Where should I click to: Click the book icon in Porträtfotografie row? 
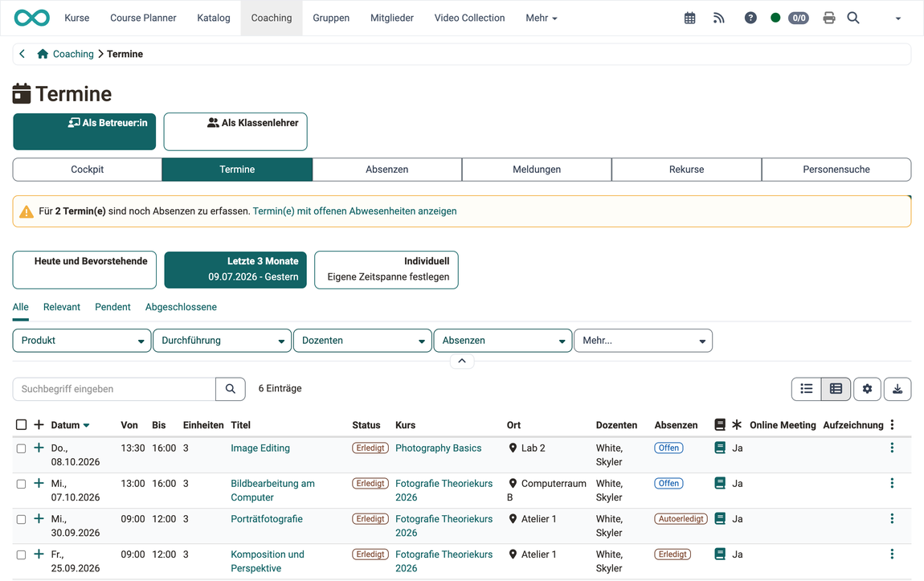point(720,518)
